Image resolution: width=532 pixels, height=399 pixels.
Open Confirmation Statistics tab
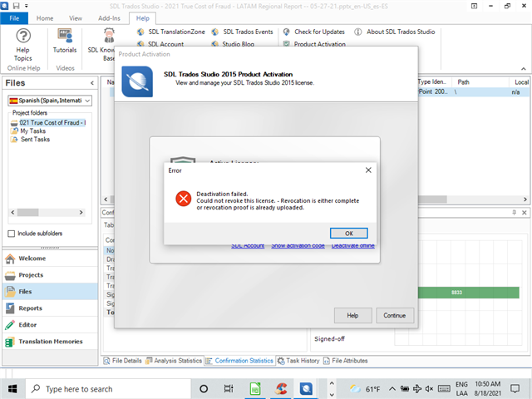[239, 361]
